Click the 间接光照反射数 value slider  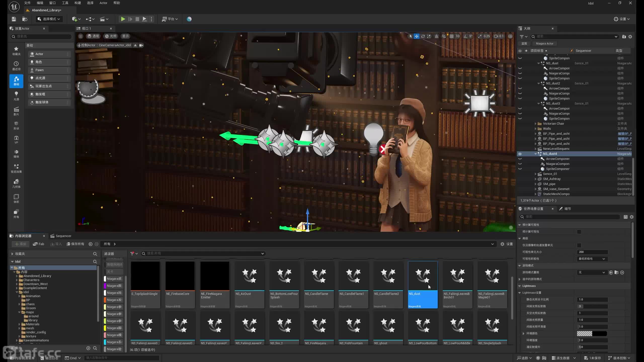pyautogui.click(x=592, y=306)
